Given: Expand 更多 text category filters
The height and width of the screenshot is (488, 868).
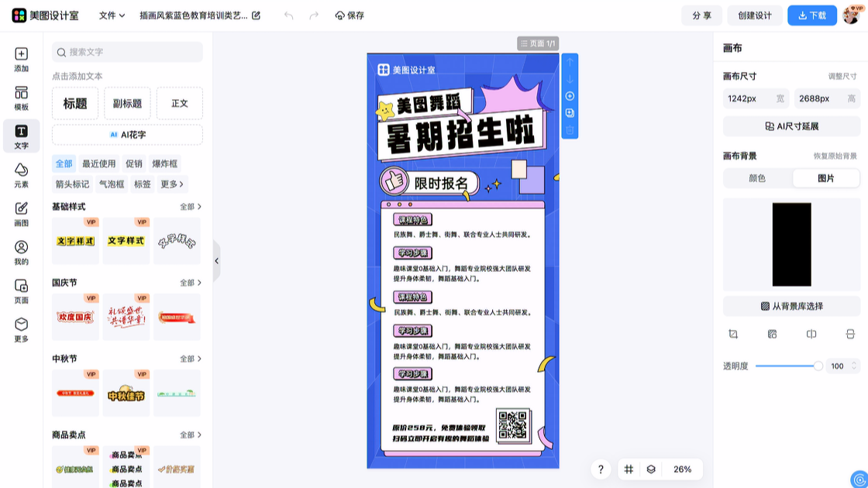Looking at the screenshot, I should click(172, 184).
